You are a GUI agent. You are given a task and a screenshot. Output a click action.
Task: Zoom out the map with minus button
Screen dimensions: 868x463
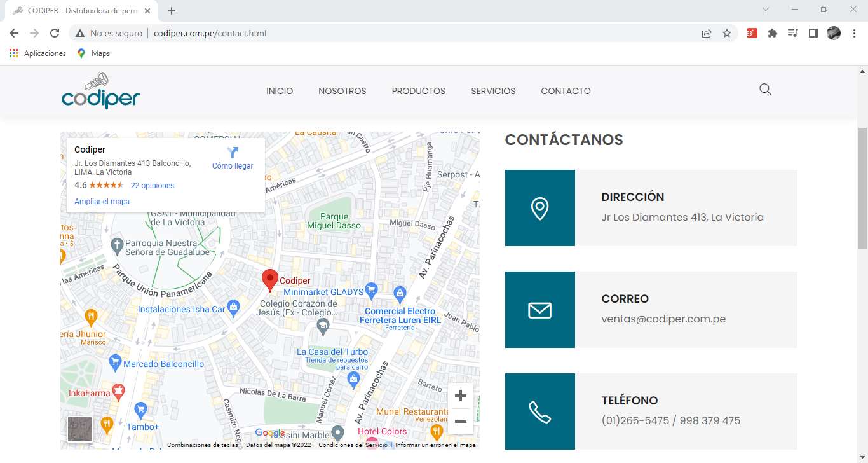pyautogui.click(x=461, y=422)
